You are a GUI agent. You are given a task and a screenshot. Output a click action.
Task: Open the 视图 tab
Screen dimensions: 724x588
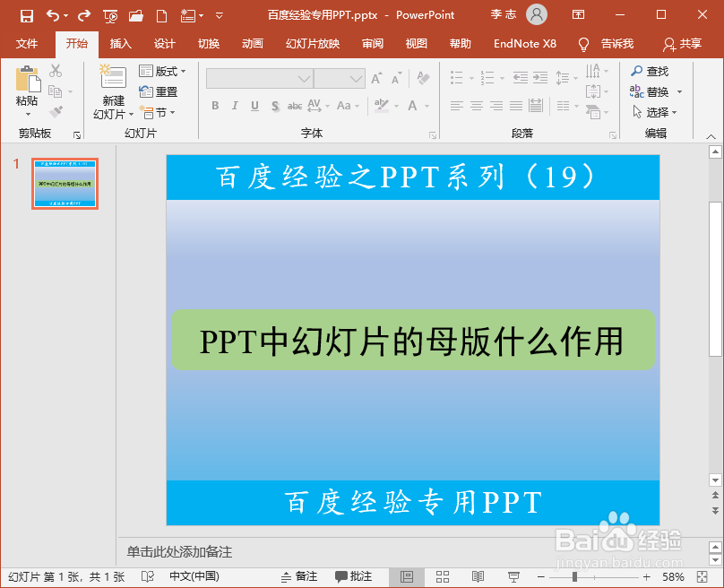(x=417, y=44)
